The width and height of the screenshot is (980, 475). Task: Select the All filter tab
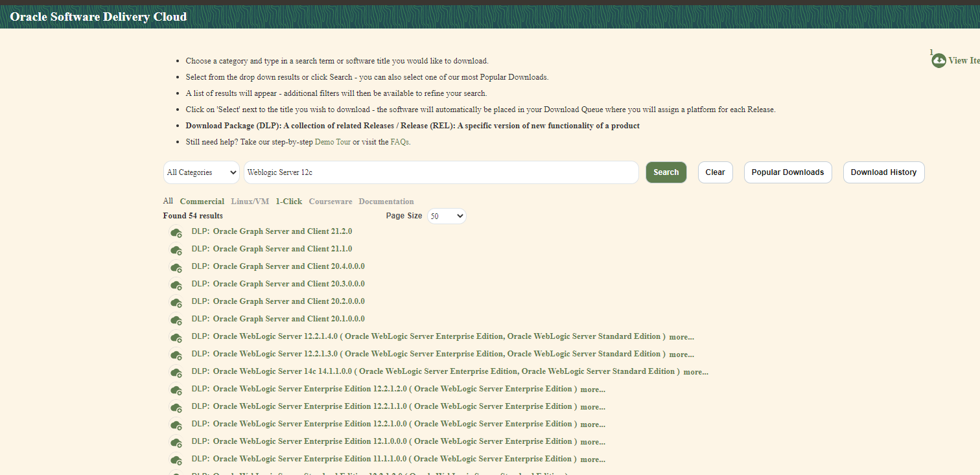(168, 201)
